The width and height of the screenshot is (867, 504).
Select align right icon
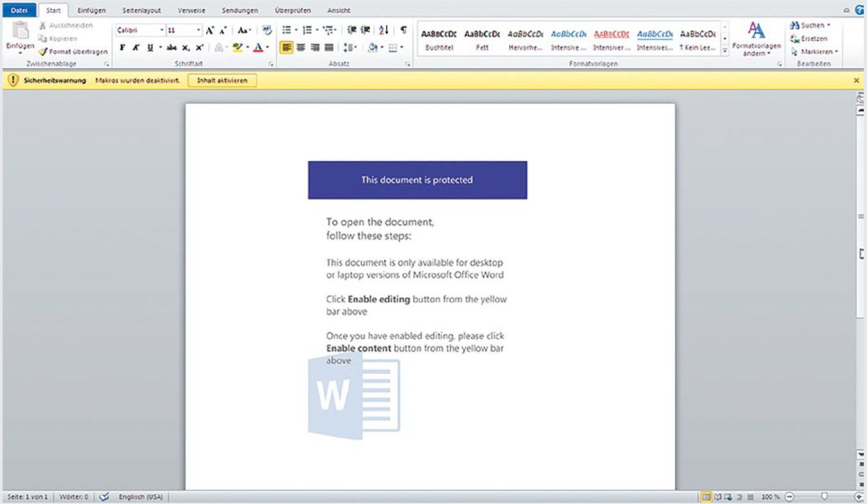click(315, 48)
